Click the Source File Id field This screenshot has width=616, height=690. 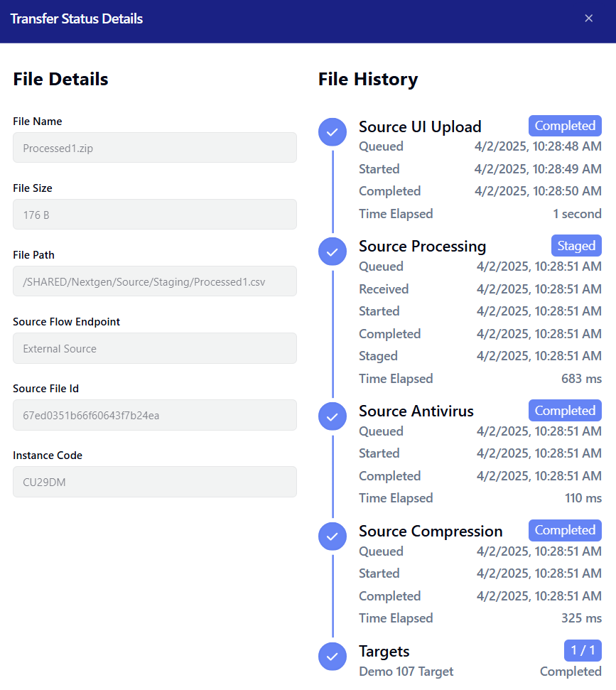tap(154, 415)
